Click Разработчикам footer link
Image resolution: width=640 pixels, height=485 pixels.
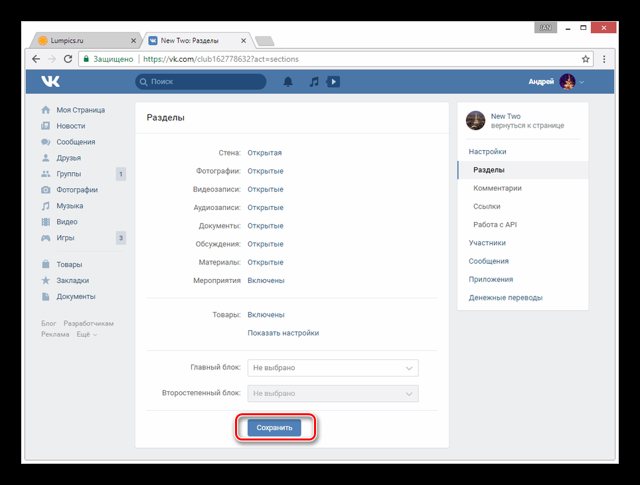[x=89, y=323]
